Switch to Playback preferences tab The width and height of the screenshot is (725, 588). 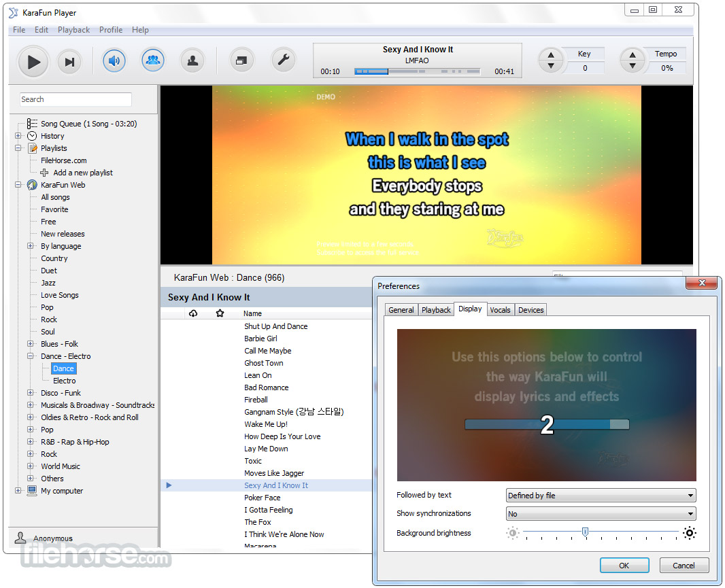point(435,310)
